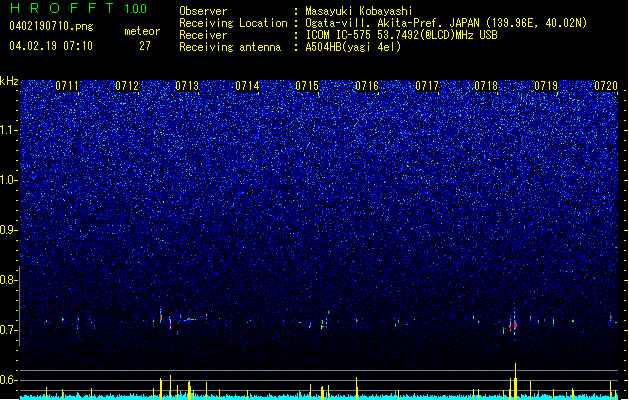Click the kHz axis unit label
629x400 pixels.
click(9, 81)
